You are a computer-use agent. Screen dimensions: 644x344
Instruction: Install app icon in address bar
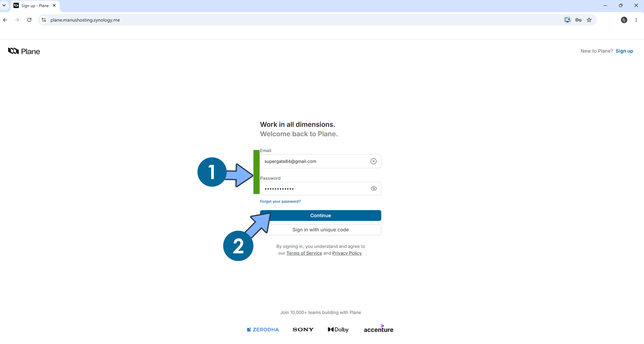click(x=568, y=20)
